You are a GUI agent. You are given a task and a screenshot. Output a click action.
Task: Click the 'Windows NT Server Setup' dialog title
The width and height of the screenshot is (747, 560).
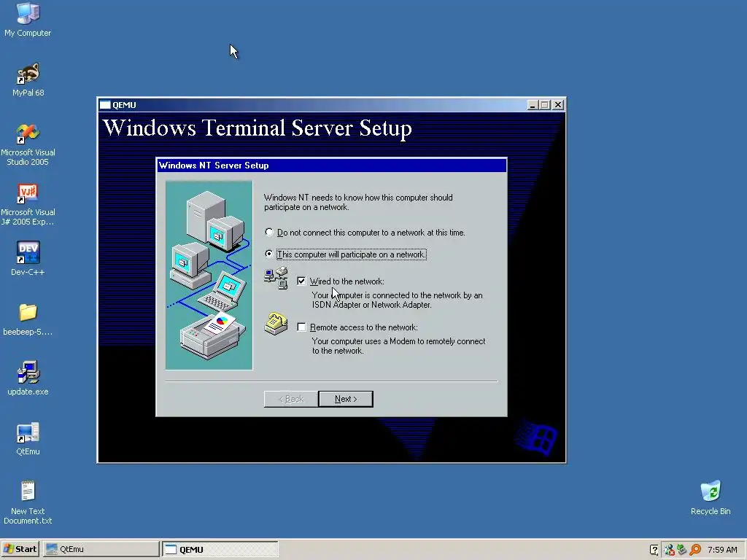(x=214, y=166)
